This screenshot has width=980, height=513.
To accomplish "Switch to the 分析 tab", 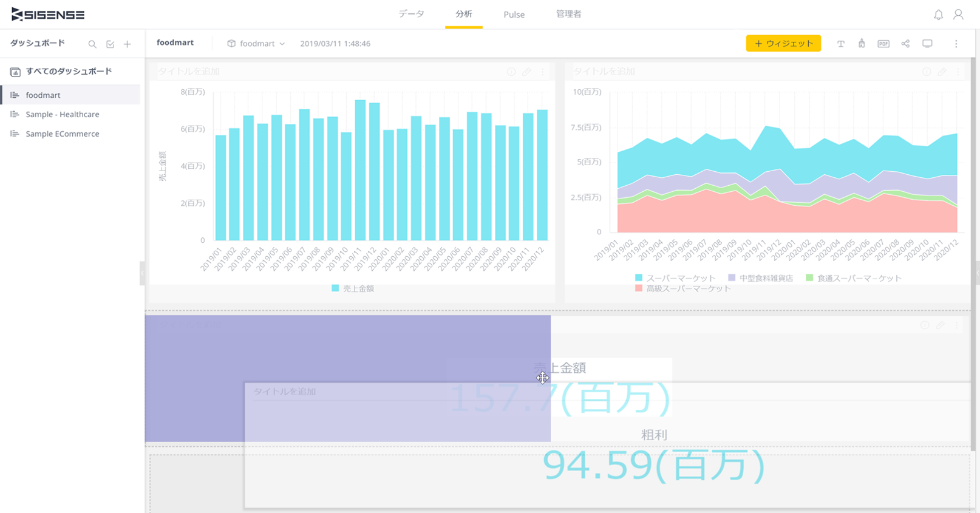I will tap(464, 14).
